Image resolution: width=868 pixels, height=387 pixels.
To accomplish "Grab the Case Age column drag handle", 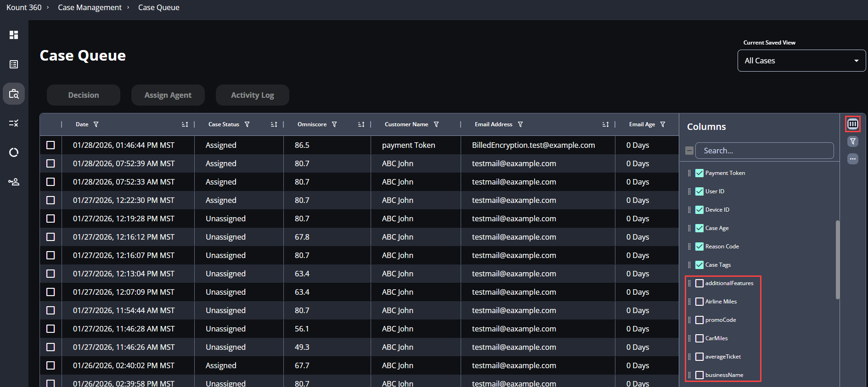I will tap(689, 228).
